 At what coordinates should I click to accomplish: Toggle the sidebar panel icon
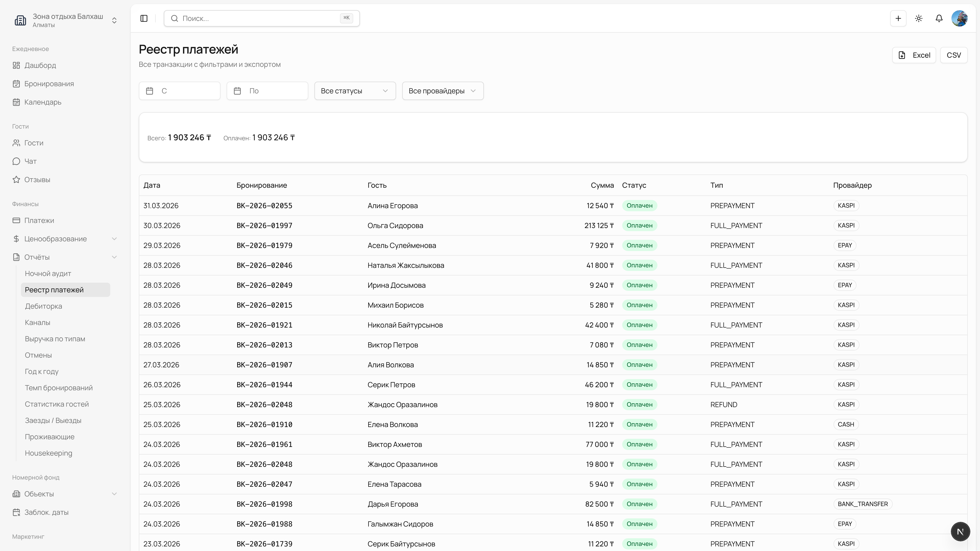tap(144, 18)
